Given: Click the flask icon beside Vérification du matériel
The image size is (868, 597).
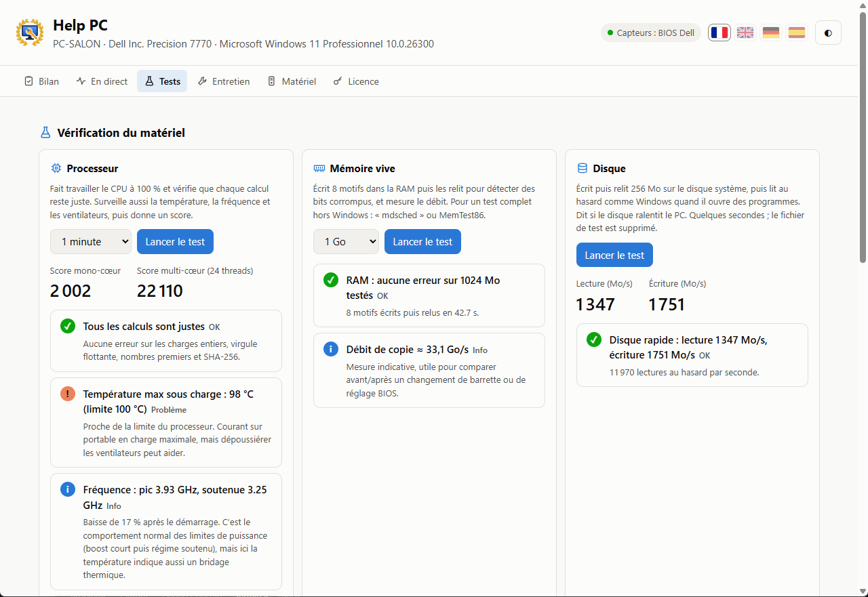Looking at the screenshot, I should pyautogui.click(x=45, y=133).
